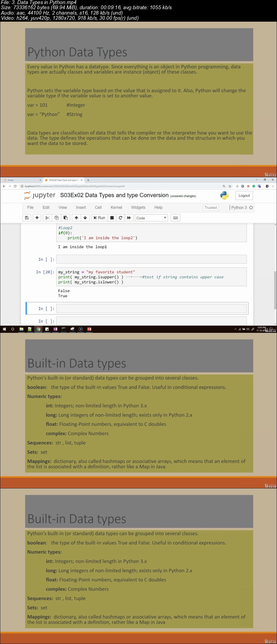The width and height of the screenshot is (277, 644).
Task: Open the Help menu in Jupyter
Action: tap(159, 208)
